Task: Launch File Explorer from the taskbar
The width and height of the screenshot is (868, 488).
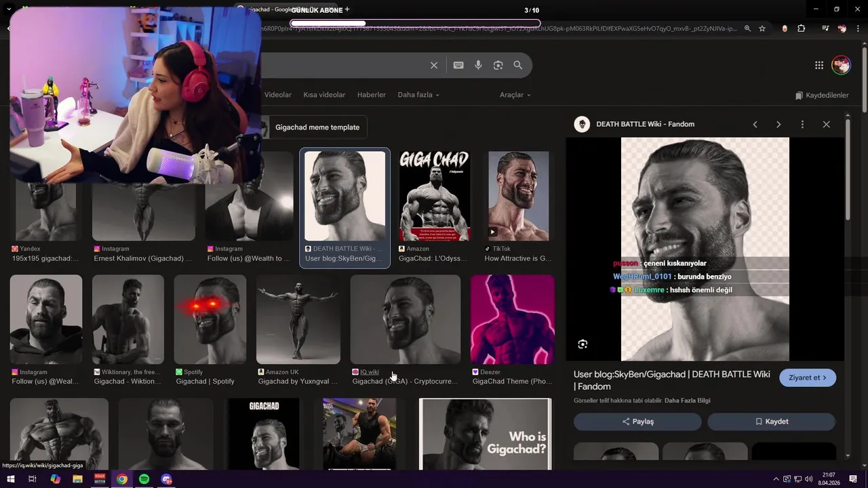Action: tap(77, 479)
